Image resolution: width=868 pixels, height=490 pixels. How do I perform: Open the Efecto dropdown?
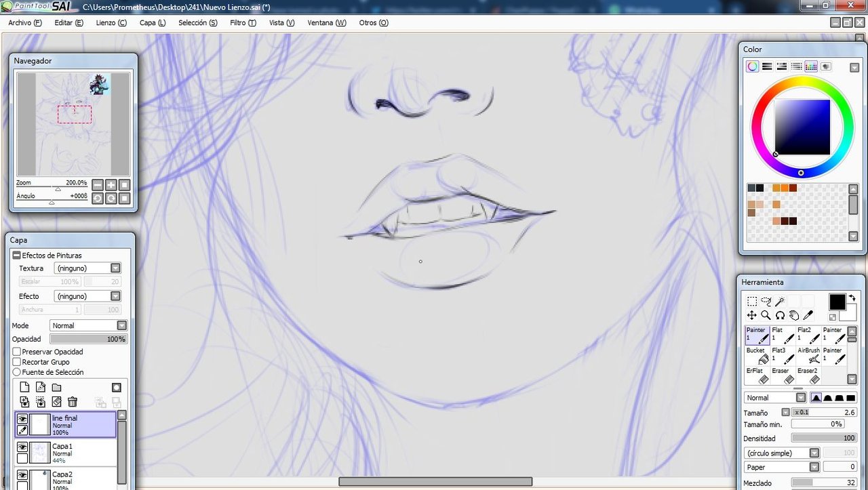click(x=87, y=296)
